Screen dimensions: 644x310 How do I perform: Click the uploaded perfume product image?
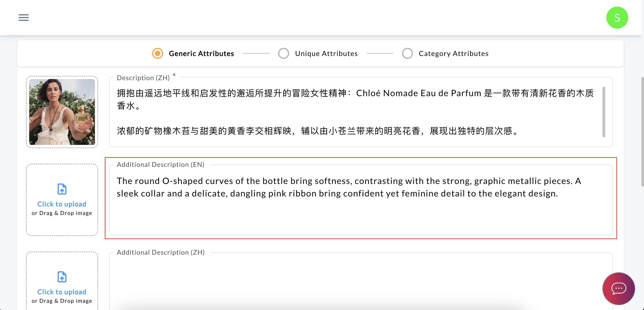(x=62, y=112)
